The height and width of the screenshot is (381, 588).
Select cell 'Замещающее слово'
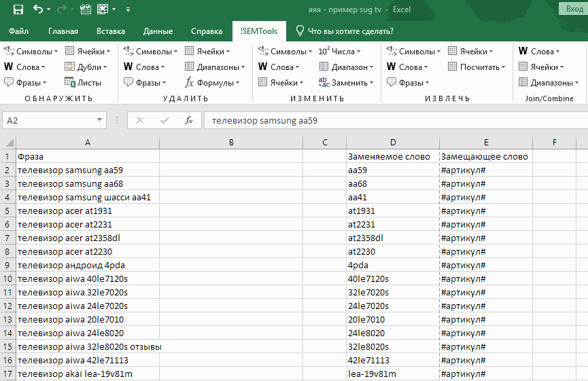[x=486, y=157]
